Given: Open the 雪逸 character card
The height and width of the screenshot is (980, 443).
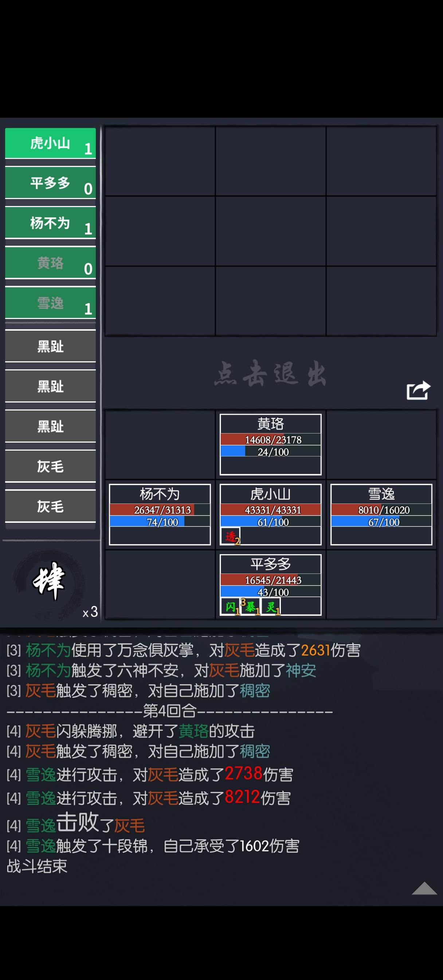Looking at the screenshot, I should point(381,514).
